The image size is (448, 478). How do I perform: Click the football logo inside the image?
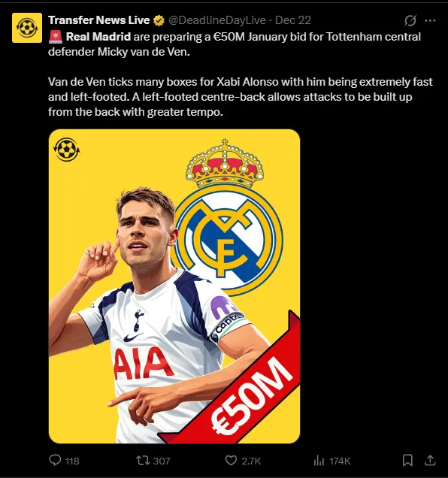[66, 150]
